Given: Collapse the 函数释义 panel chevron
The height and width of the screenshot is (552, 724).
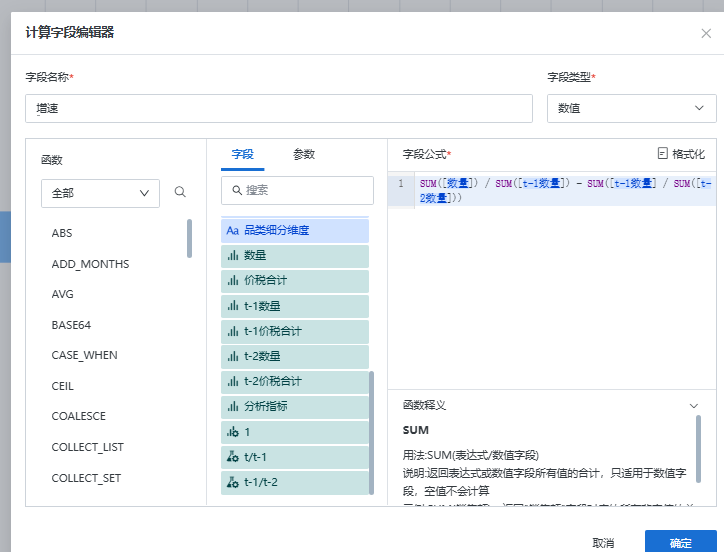Looking at the screenshot, I should click(694, 406).
